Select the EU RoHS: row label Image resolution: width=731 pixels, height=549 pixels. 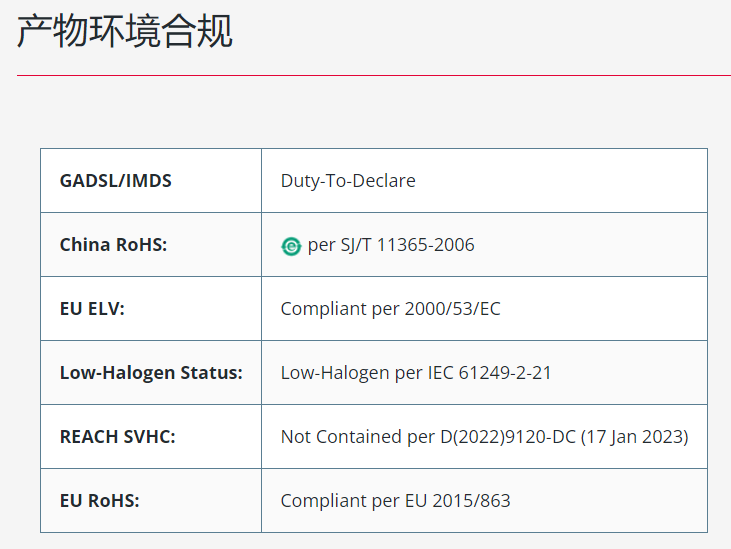pos(99,501)
